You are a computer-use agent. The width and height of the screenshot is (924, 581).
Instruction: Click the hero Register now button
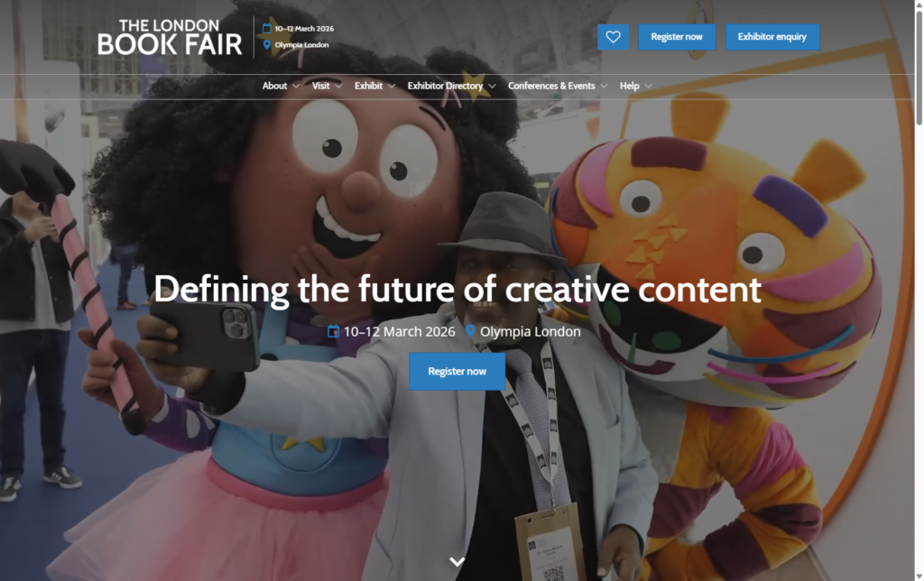pyautogui.click(x=457, y=372)
